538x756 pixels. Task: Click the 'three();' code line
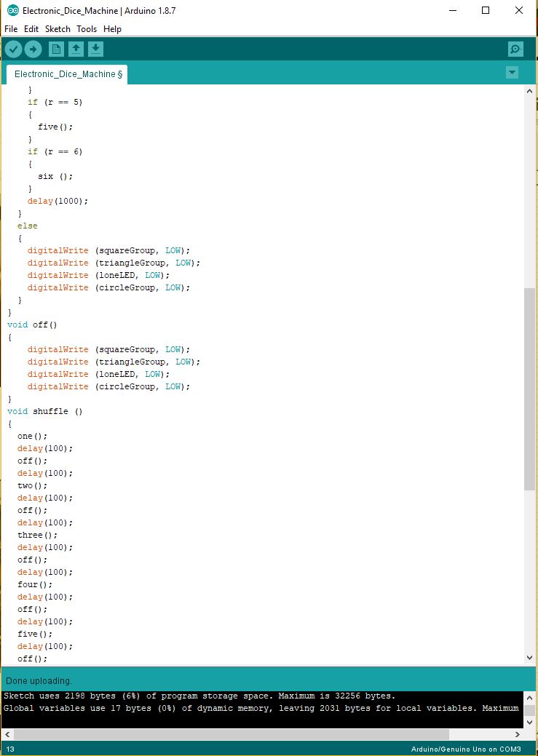pyautogui.click(x=38, y=536)
